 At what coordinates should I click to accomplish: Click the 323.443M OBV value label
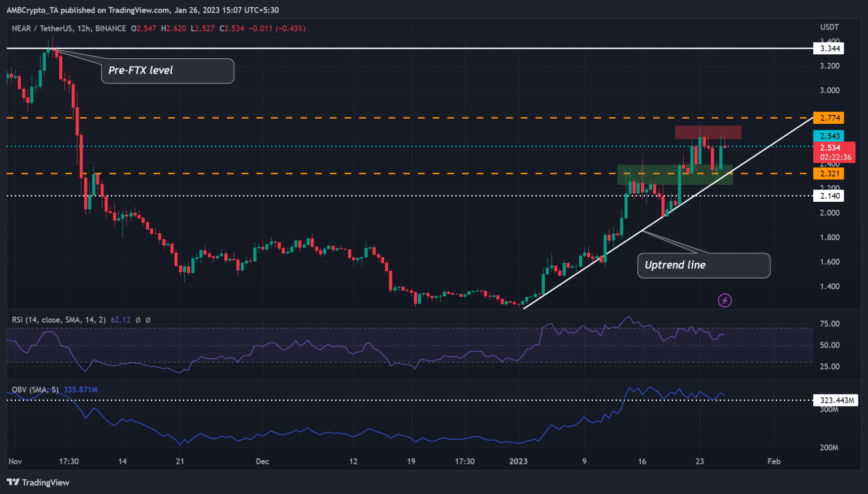click(835, 400)
